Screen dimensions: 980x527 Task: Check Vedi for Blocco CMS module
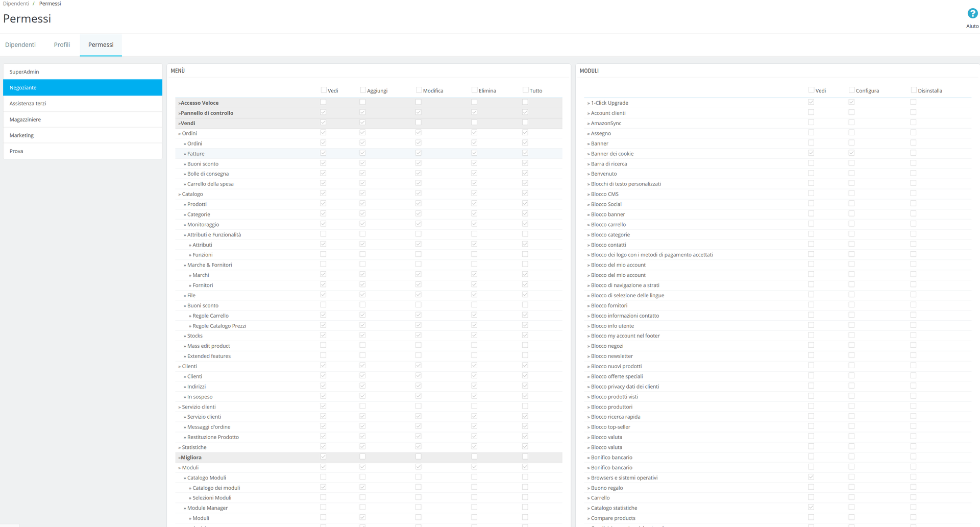coord(811,194)
